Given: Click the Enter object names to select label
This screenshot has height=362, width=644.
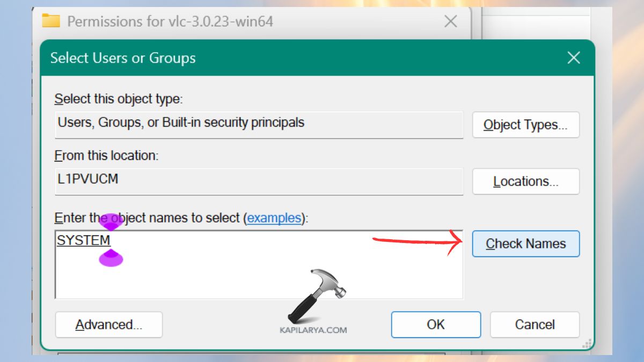Looking at the screenshot, I should click(x=145, y=218).
